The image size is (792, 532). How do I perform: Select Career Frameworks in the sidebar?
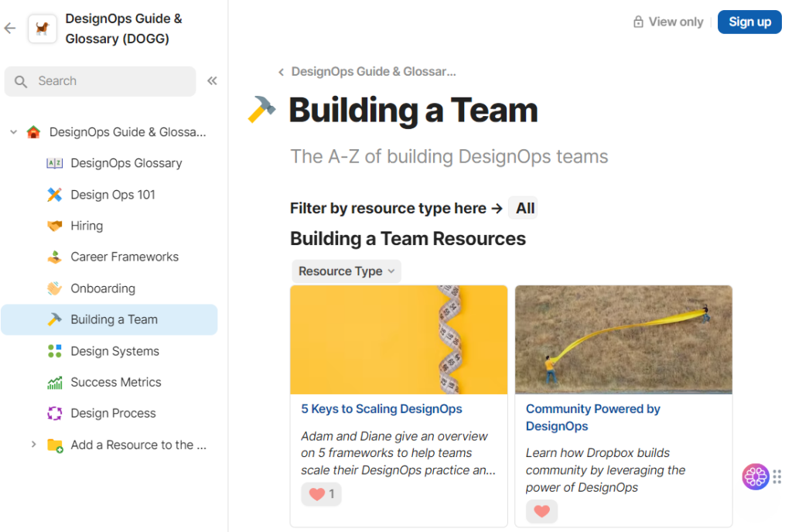click(125, 257)
